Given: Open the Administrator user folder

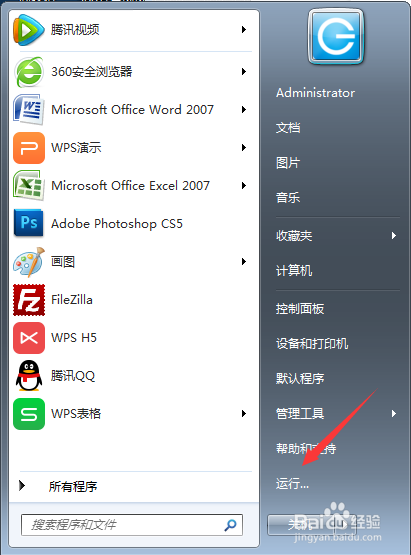Looking at the screenshot, I should tap(315, 93).
